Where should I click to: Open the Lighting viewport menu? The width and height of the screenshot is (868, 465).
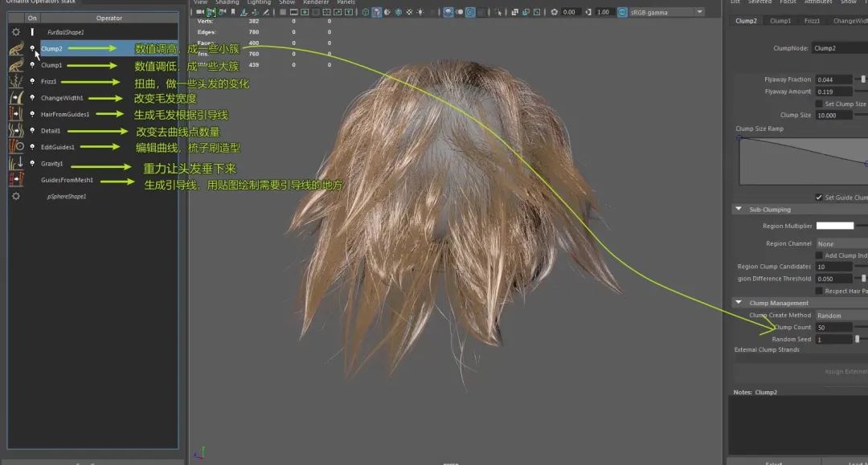pos(259,2)
